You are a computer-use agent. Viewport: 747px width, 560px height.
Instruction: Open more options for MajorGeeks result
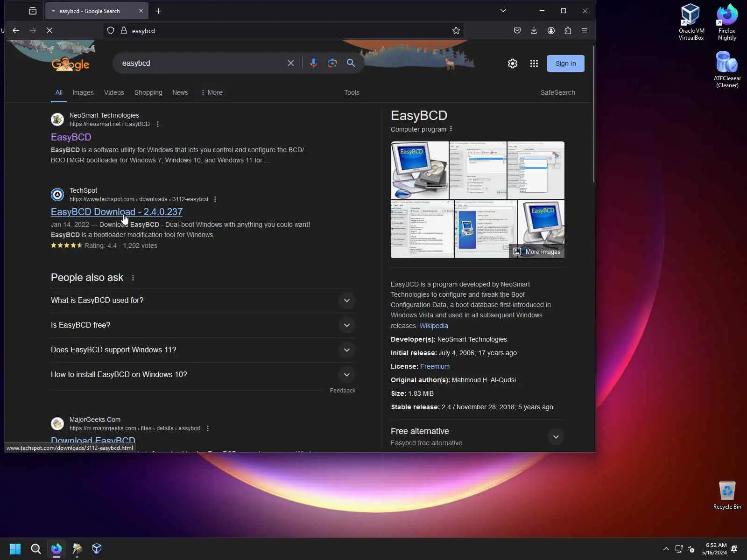coord(208,428)
